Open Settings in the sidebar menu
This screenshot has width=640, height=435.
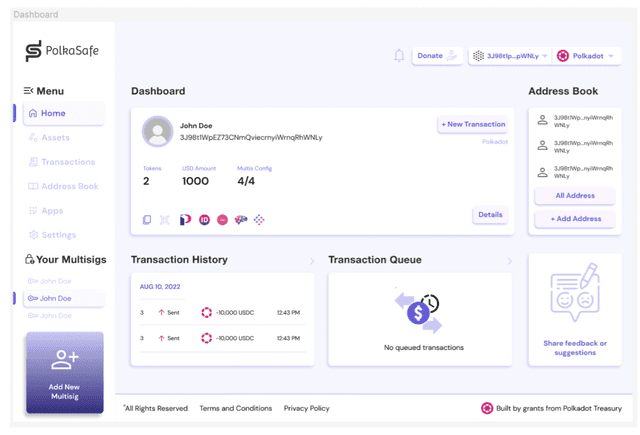[58, 235]
